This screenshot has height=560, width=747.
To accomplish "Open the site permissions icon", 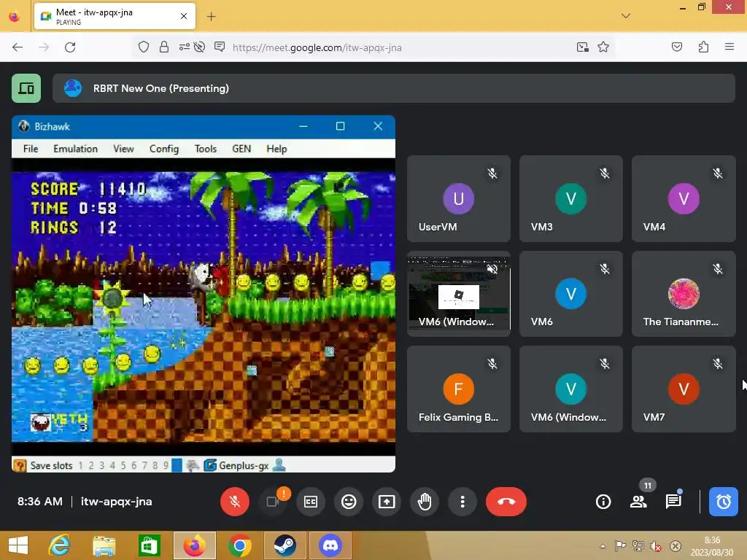I will coord(185,47).
